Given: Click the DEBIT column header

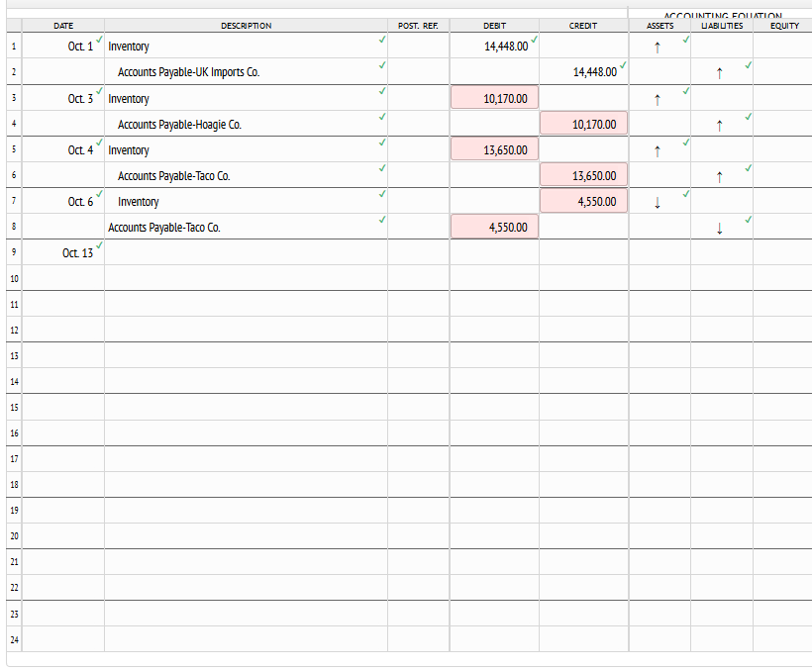Looking at the screenshot, I should [494, 26].
